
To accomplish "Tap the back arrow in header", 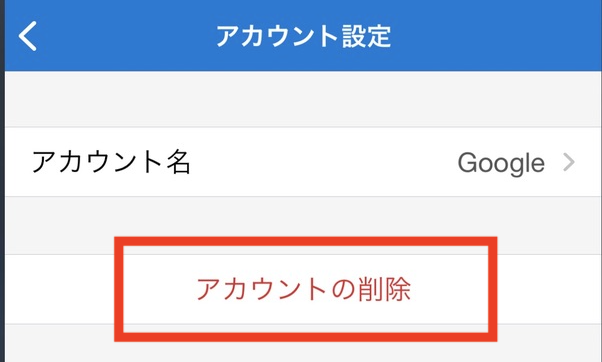I will coord(28,36).
